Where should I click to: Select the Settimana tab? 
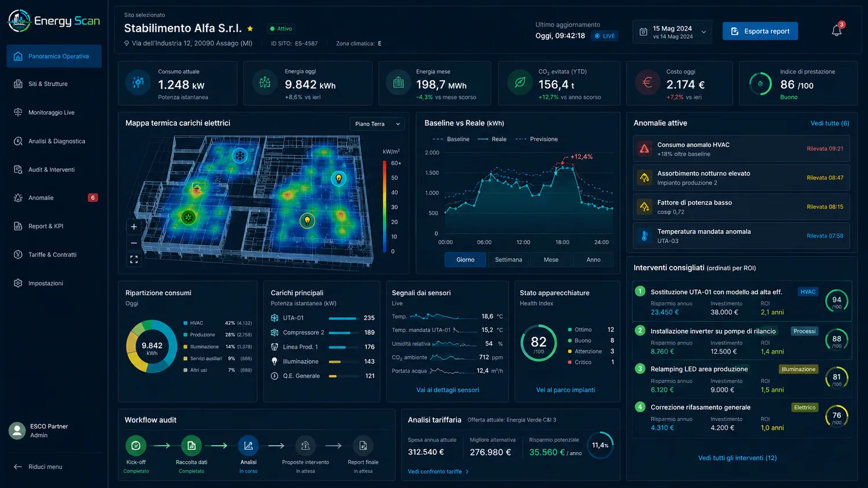coord(509,260)
